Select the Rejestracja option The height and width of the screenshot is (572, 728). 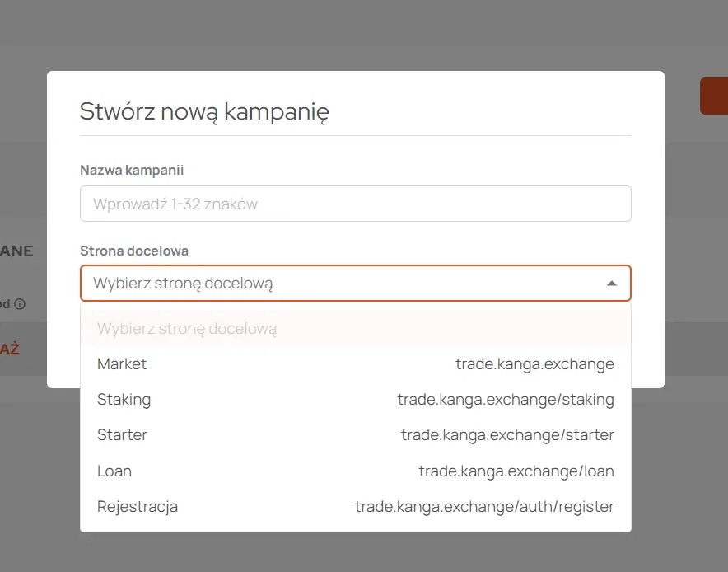tap(355, 507)
